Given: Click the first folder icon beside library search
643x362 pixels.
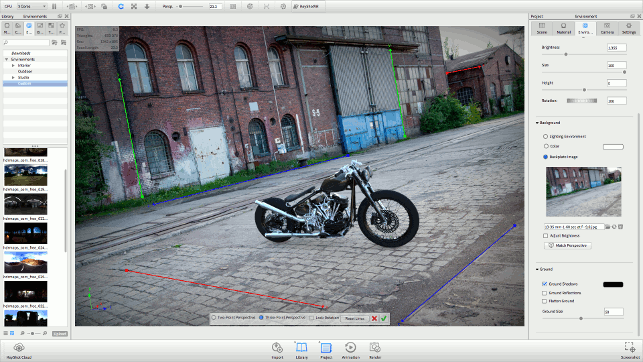Looking at the screenshot, I should (55, 42).
